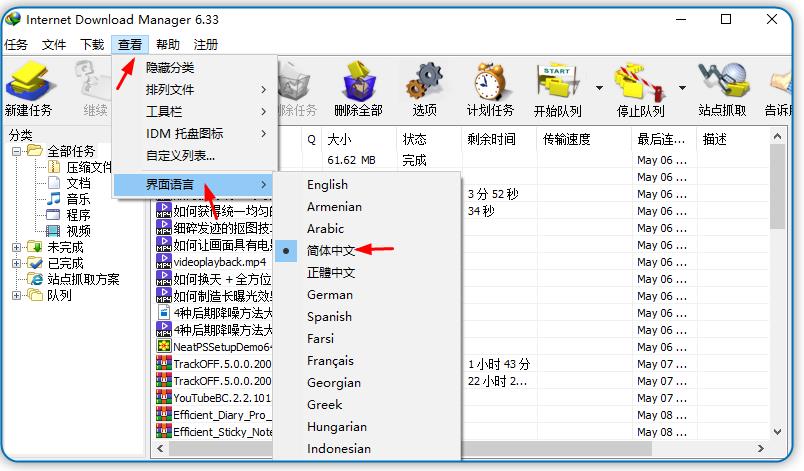Click the videoplayback.mp4 file icon
The width and height of the screenshot is (804, 471).
pyautogui.click(x=164, y=261)
